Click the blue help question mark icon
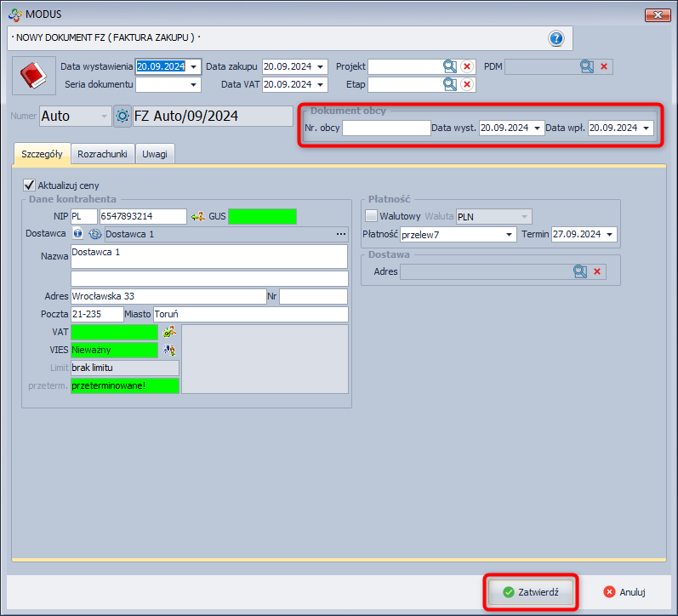The image size is (678, 616). [556, 38]
